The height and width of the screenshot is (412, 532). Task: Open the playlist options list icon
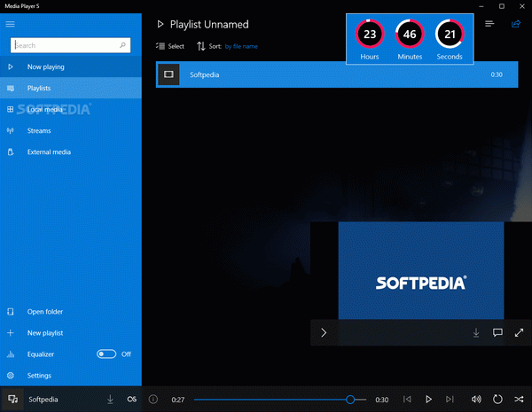489,24
